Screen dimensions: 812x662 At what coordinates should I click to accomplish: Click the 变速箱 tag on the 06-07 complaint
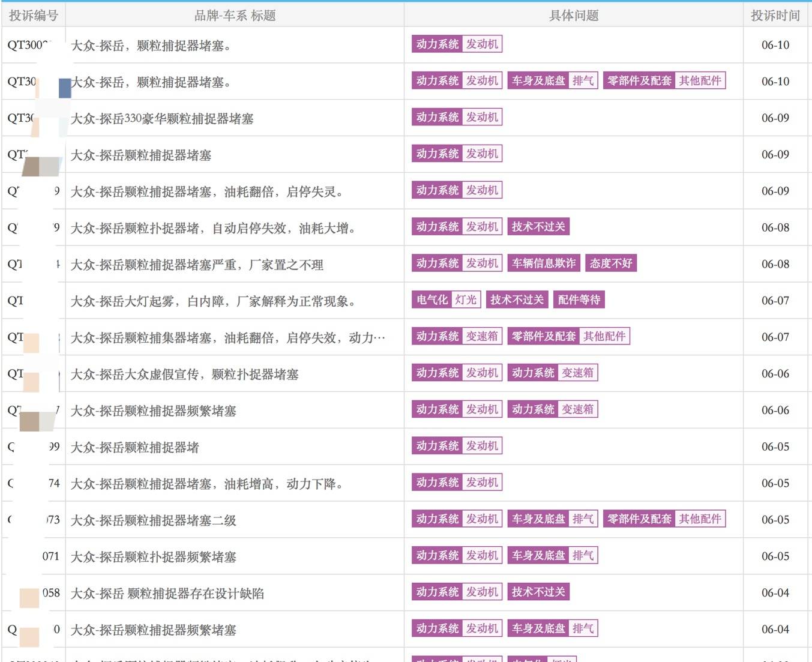[483, 336]
